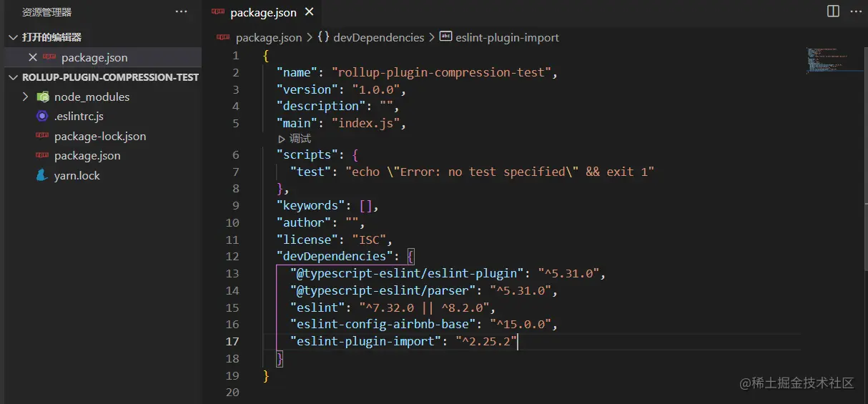Click the 调试 debug codelens link

tap(300, 139)
